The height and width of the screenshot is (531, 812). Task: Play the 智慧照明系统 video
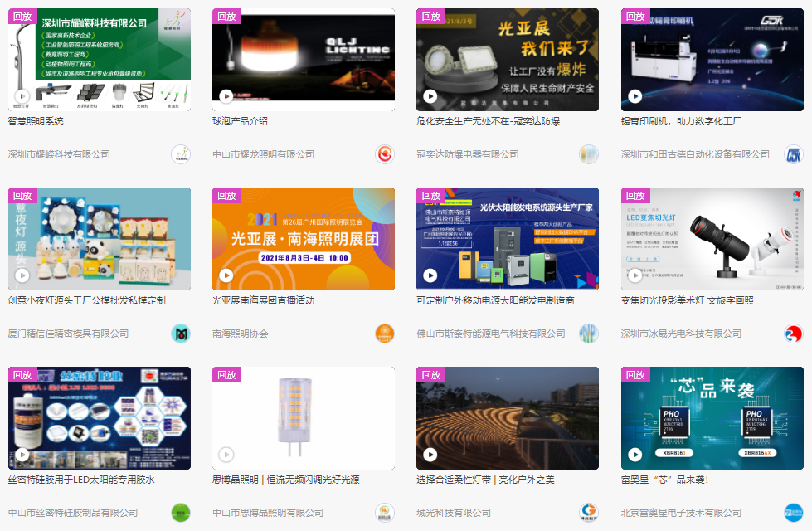[x=22, y=96]
